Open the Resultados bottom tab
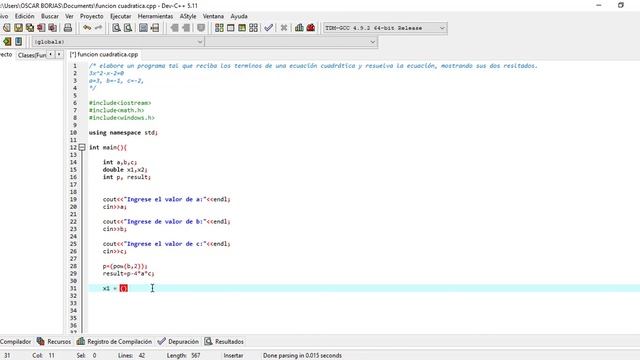Image resolution: width=640 pixels, height=360 pixels. [x=224, y=342]
